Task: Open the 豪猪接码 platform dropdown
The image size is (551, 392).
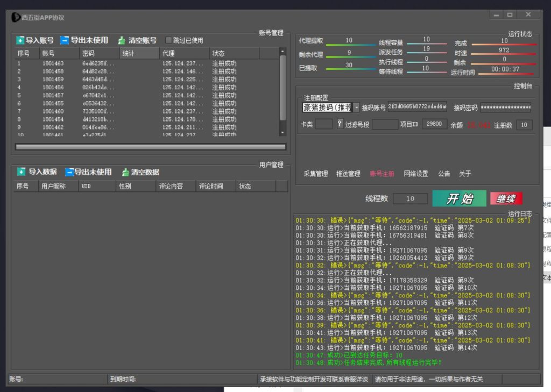Action: tap(356, 108)
